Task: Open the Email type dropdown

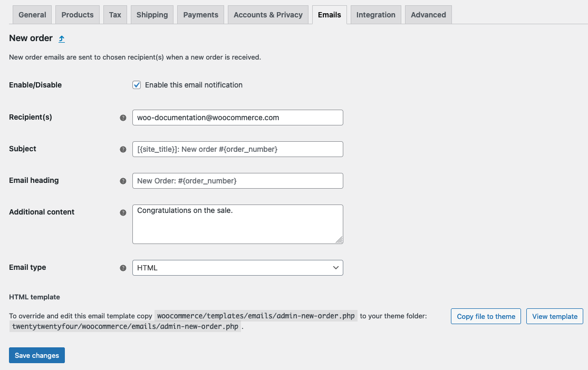Action: (237, 268)
